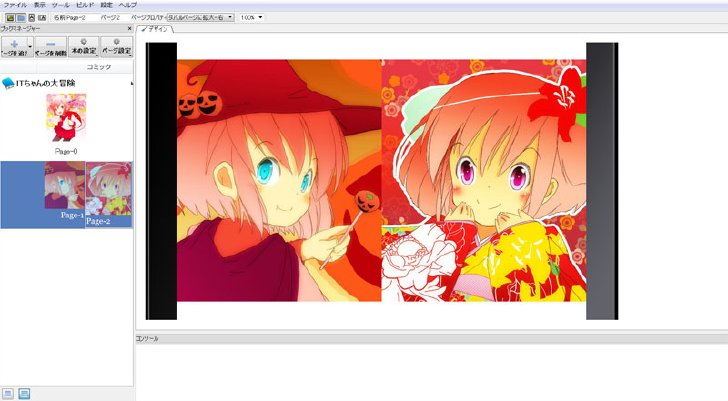This screenshot has height=401, width=728.
Task: Open the 表示 menu
Action: point(40,5)
